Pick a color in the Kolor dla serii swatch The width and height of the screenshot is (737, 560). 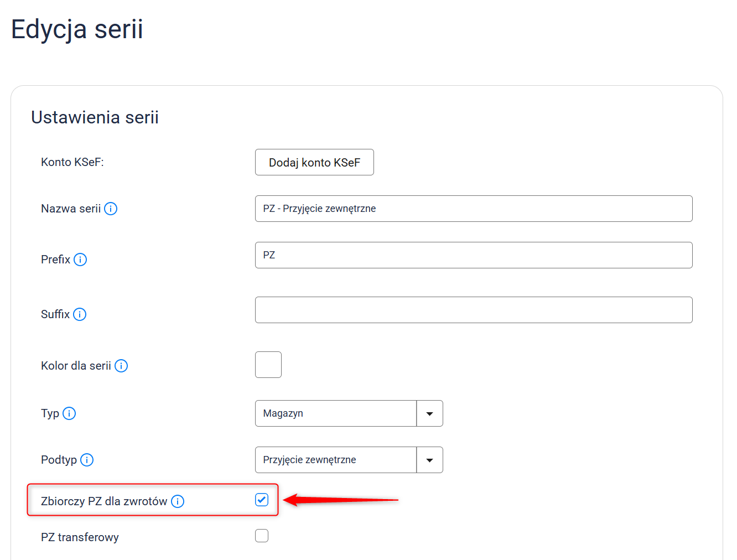(x=268, y=365)
